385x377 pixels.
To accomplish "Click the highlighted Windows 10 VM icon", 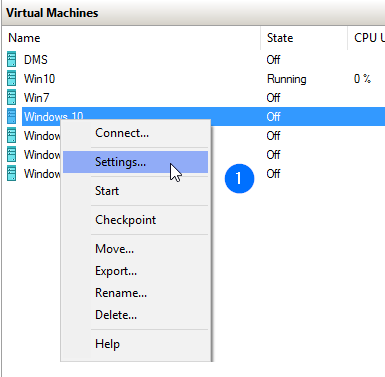I will click(x=11, y=117).
